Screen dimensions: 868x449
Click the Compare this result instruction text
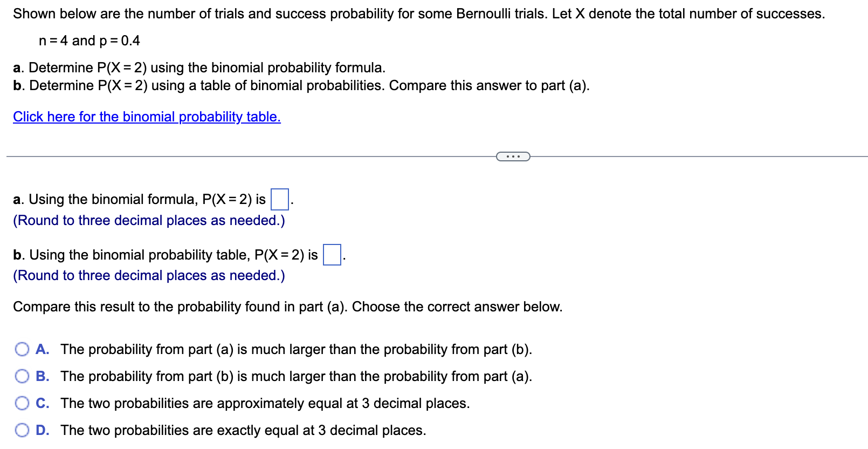coord(287,307)
